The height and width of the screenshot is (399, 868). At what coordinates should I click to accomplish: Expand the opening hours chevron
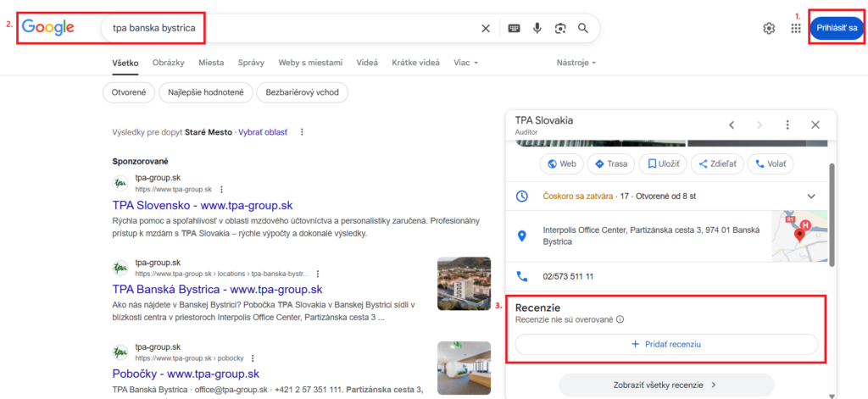pos(811,197)
